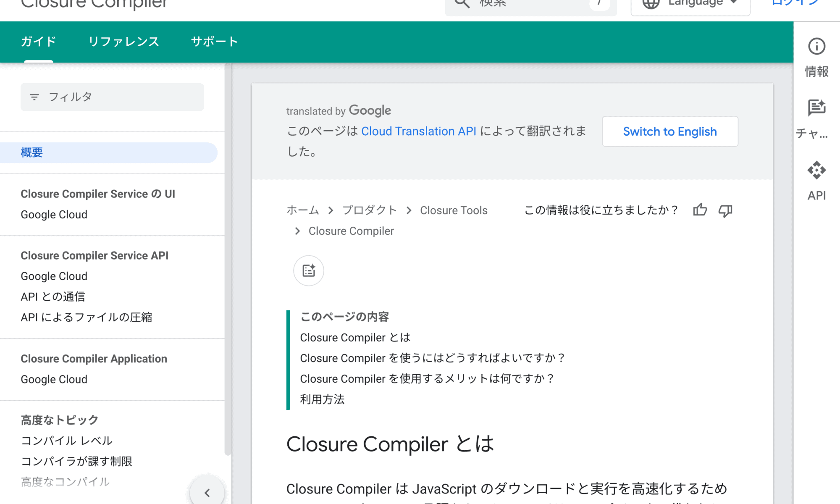Go to プロダクト breadcrumb
Screen dimensions: 840x504
(x=370, y=210)
